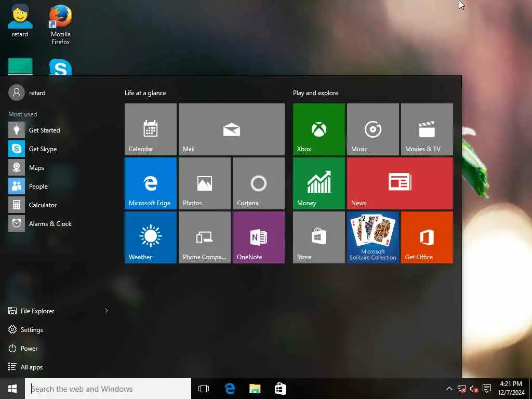This screenshot has width=532, height=399.
Task: Click the Life at a glance group header
Action: coord(145,93)
